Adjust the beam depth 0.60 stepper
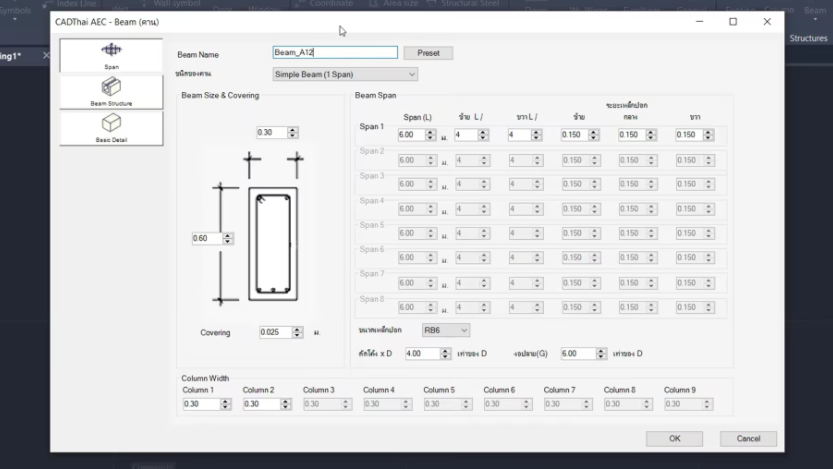 tap(227, 238)
